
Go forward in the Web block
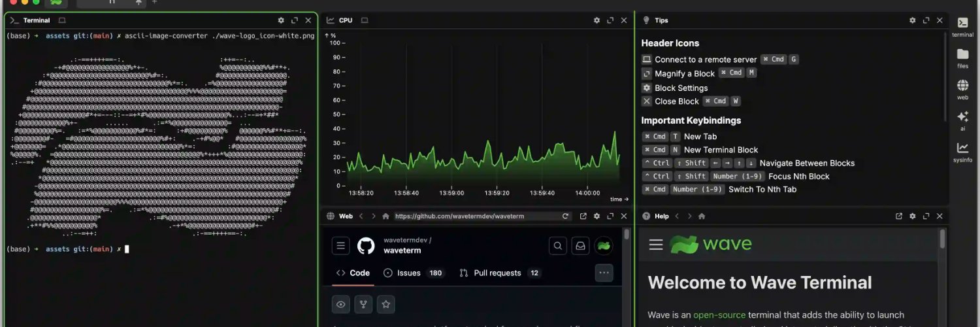click(x=374, y=216)
